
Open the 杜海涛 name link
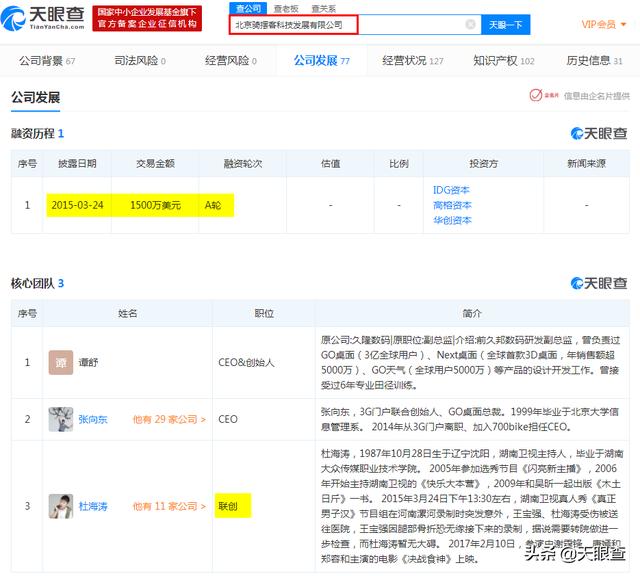[x=93, y=506]
